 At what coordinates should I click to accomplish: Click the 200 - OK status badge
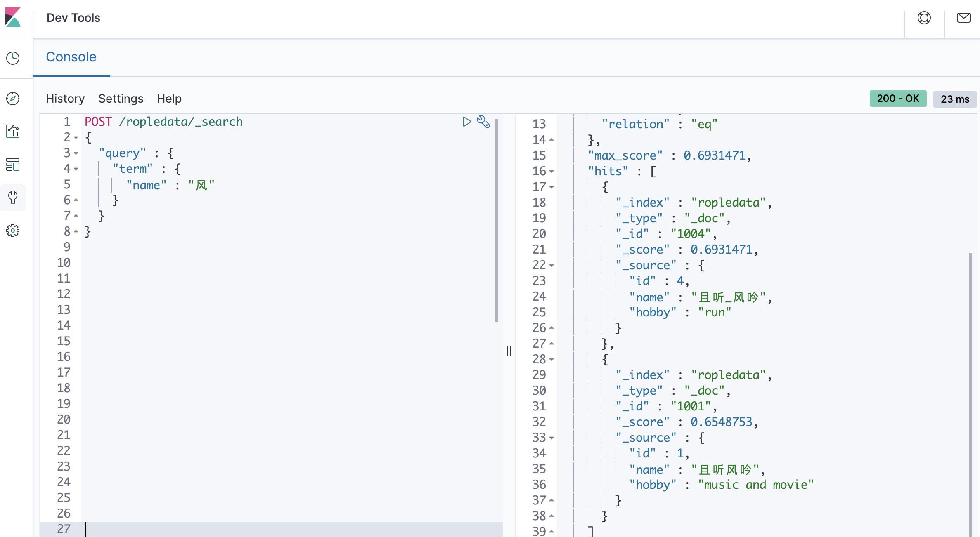898,99
